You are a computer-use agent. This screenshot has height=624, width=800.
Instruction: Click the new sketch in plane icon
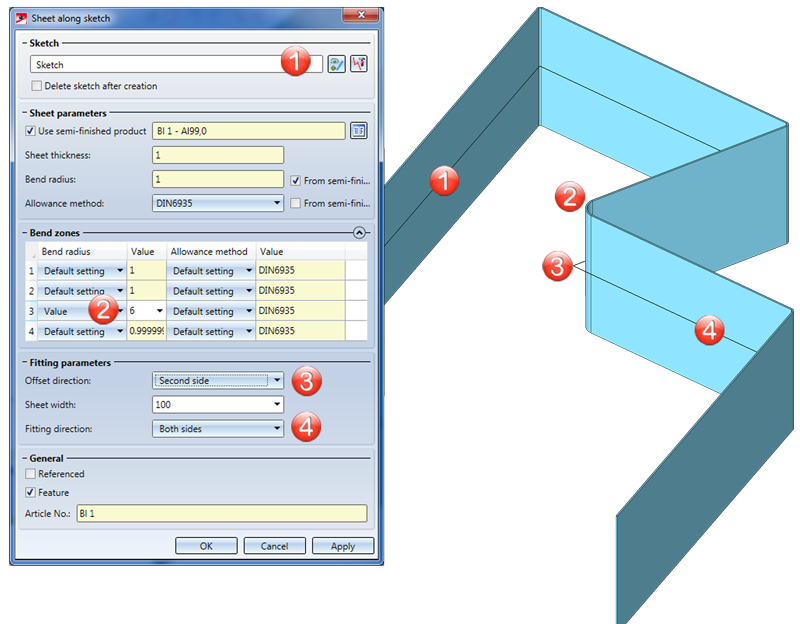coord(359,64)
